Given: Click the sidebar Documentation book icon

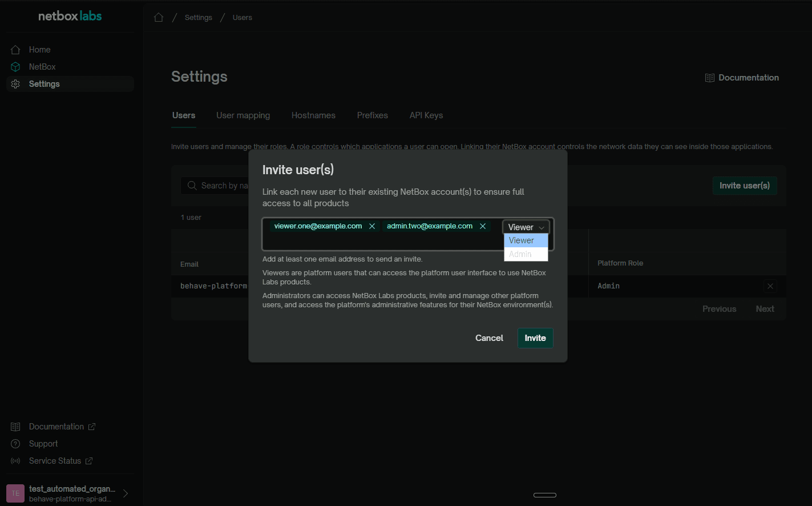Looking at the screenshot, I should 15,427.
